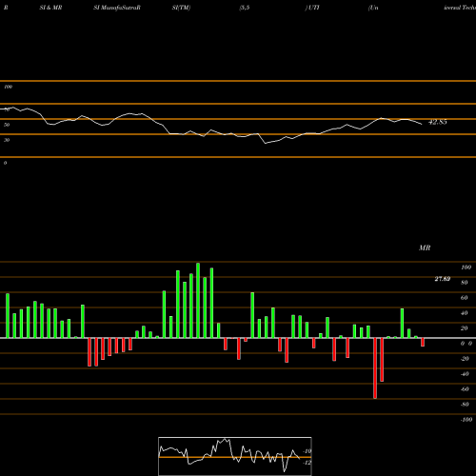Click the MR value 27.69
Image resolution: width=476 pixels, height=476 pixels.
tap(443, 279)
